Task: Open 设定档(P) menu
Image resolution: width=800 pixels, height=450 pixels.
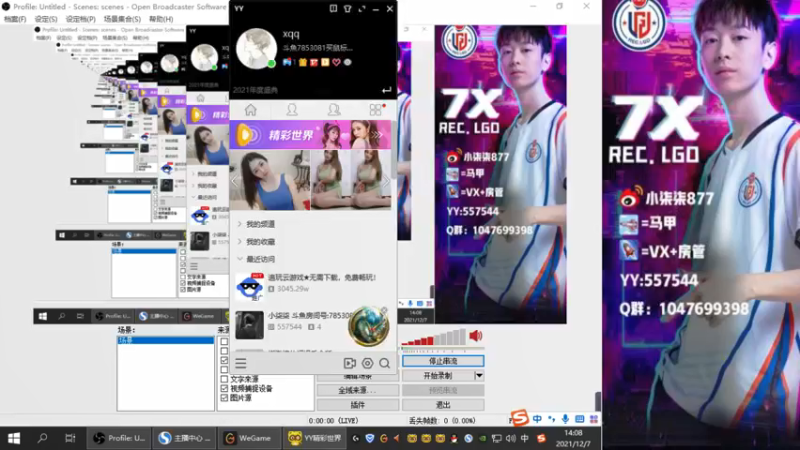Action: click(x=80, y=19)
